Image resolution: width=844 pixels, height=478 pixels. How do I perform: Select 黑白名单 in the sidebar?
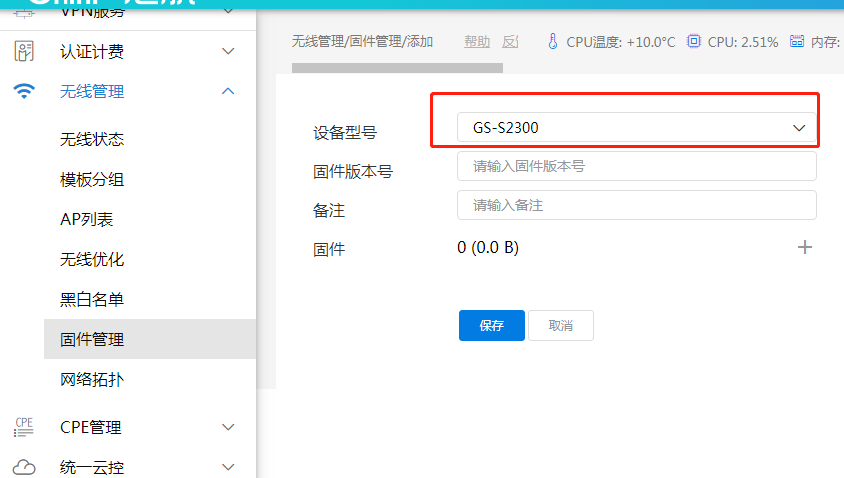pyautogui.click(x=92, y=299)
